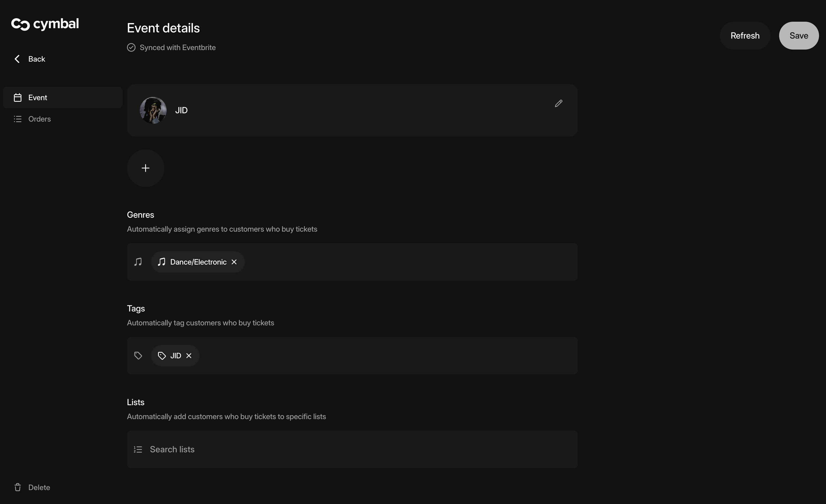Image resolution: width=826 pixels, height=504 pixels.
Task: Click the JID artist avatar thumbnail
Action: [x=153, y=110]
